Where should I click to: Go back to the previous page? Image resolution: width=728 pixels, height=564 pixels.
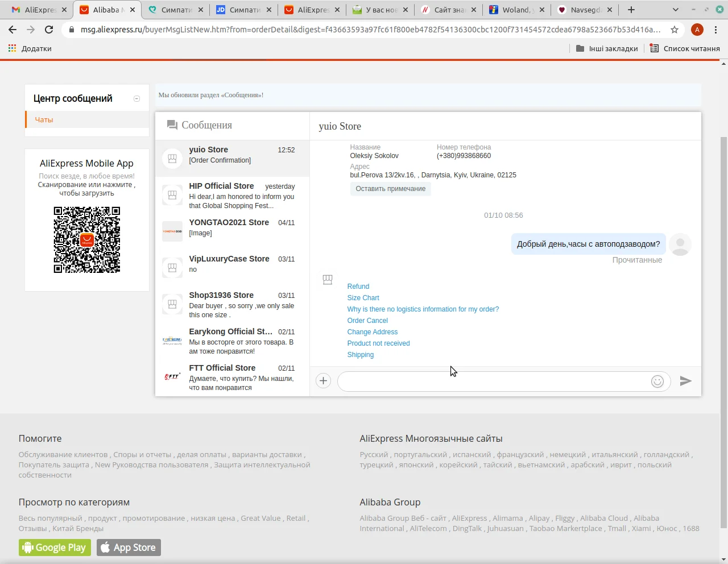[x=13, y=30]
